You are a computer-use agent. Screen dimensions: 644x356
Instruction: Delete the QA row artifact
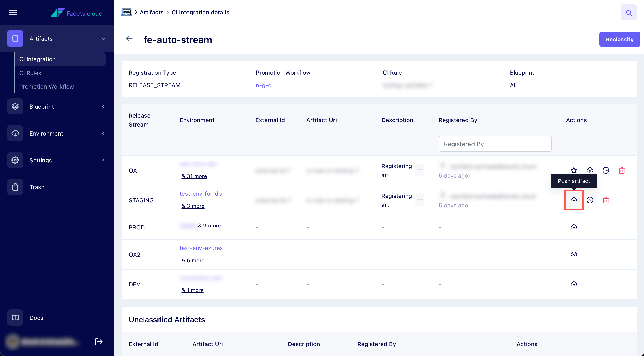pyautogui.click(x=621, y=170)
